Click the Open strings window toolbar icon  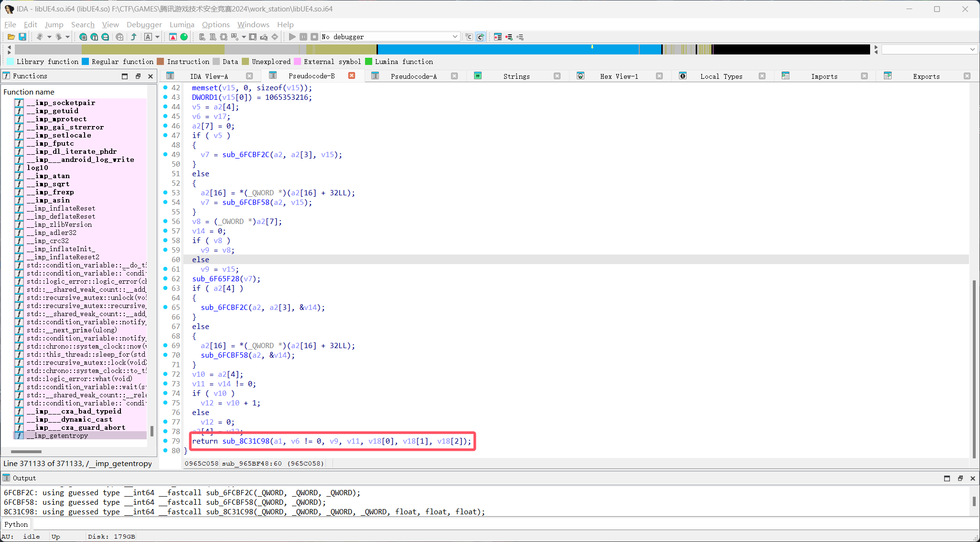(94, 37)
